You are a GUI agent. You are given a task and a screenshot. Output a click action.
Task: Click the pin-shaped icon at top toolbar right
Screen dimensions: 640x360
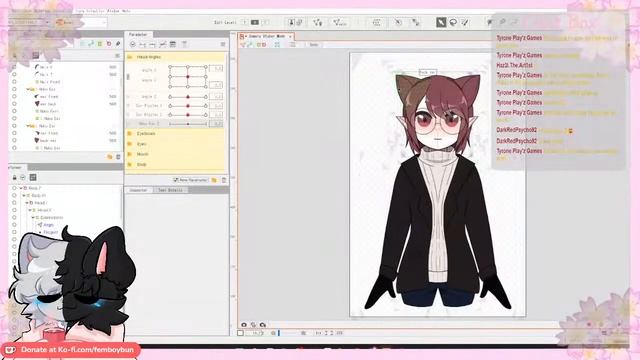[x=490, y=22]
